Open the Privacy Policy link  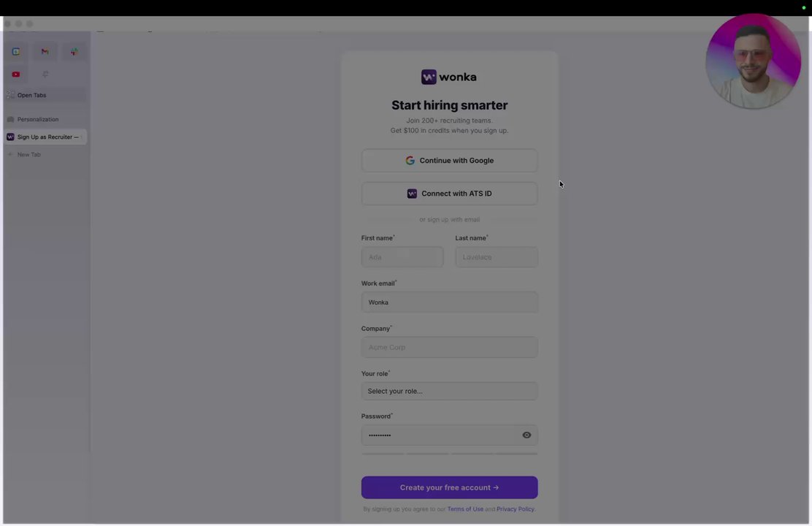click(515, 509)
